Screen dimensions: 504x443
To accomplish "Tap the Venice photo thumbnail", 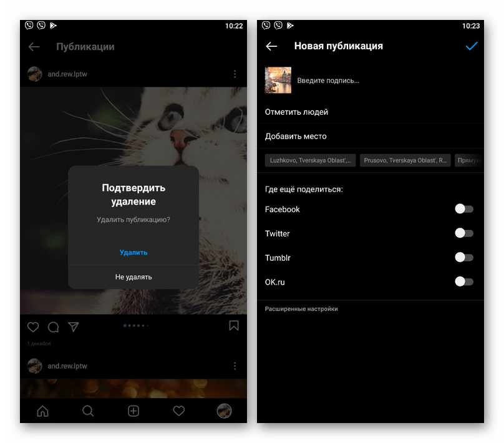I will (278, 80).
